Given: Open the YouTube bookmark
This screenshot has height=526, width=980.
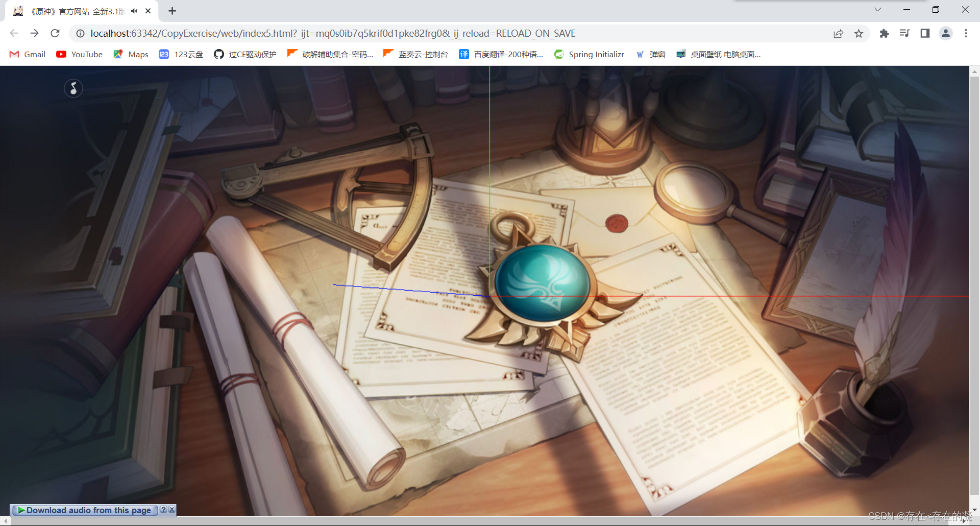Looking at the screenshot, I should tap(79, 54).
